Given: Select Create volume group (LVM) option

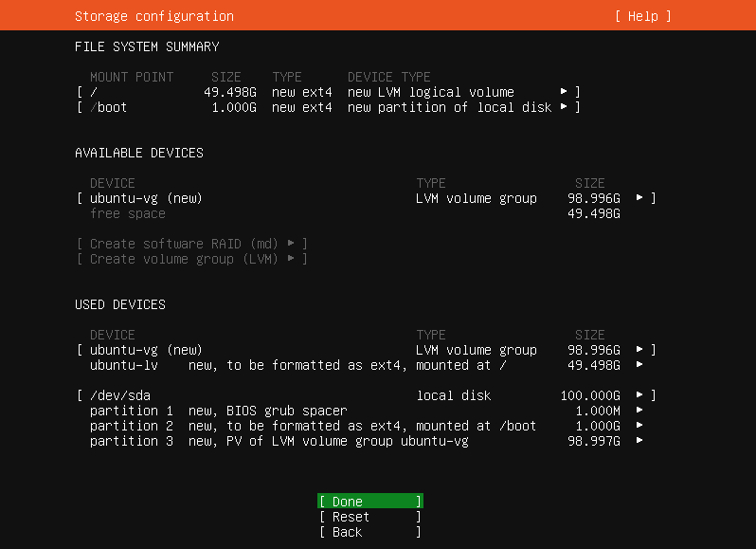Looking at the screenshot, I should click(x=192, y=259).
